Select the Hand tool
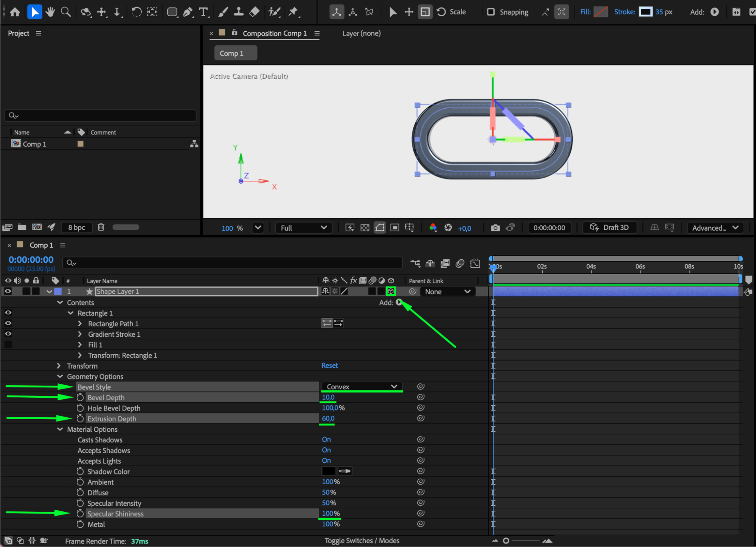Viewport: 756px width, 547px height. (x=50, y=12)
